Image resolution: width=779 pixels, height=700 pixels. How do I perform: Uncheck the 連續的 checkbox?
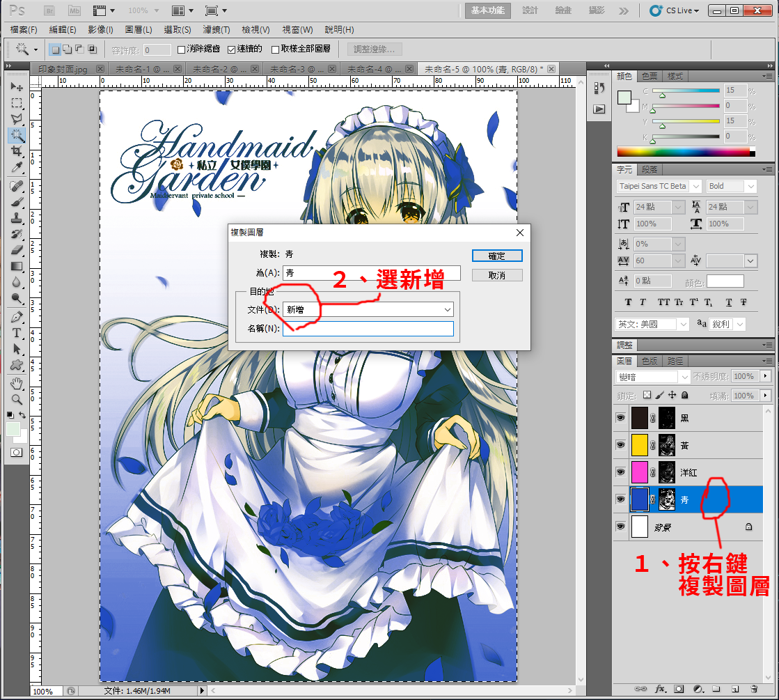tap(232, 49)
